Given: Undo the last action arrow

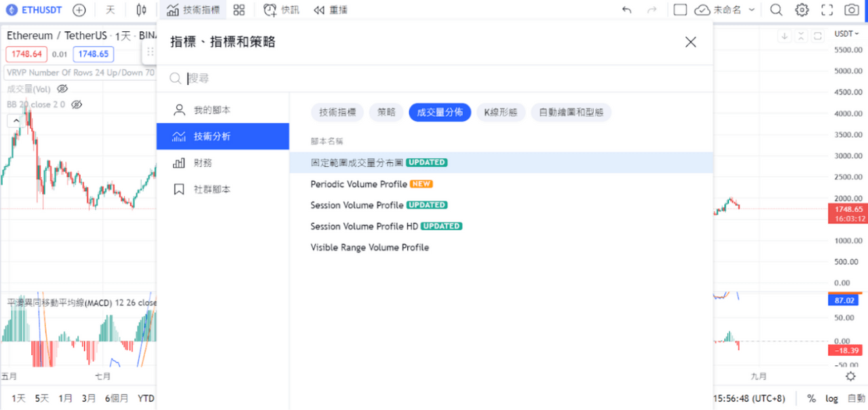Looking at the screenshot, I should pos(627,10).
